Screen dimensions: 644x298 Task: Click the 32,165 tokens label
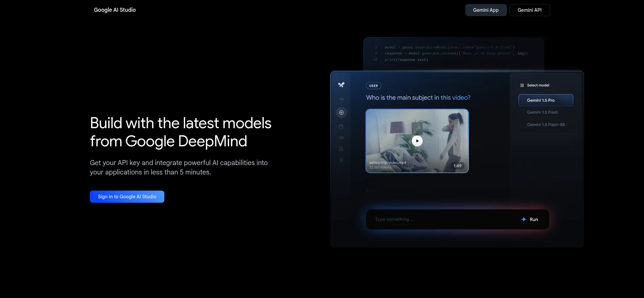tap(380, 167)
